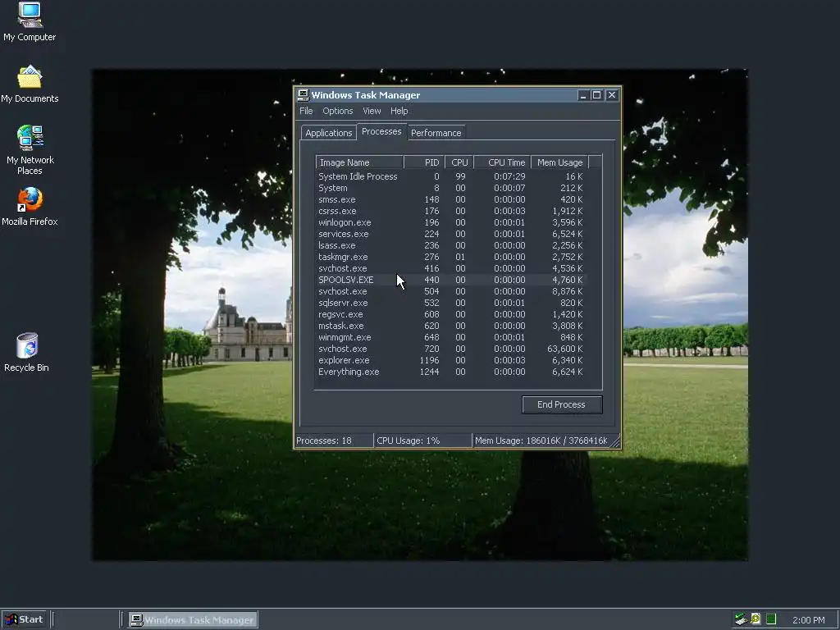
Task: Click CPU Usage: 1% status entry
Action: click(422, 441)
